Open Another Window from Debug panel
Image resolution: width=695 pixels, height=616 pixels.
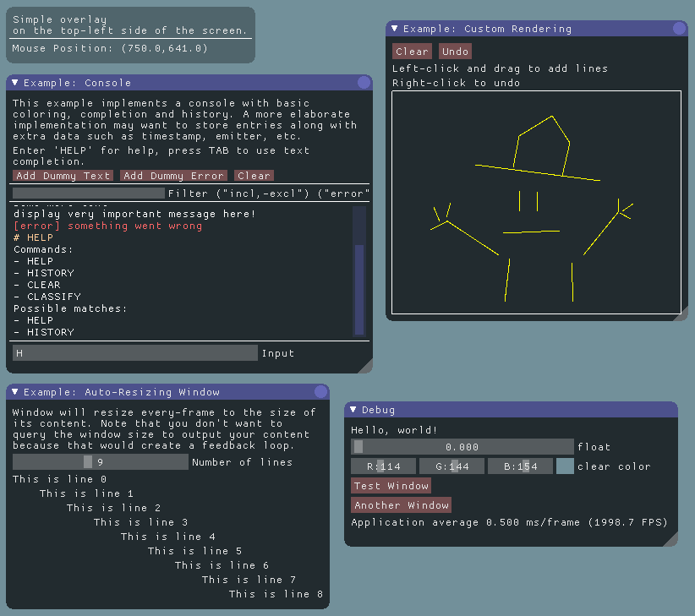pyautogui.click(x=401, y=504)
